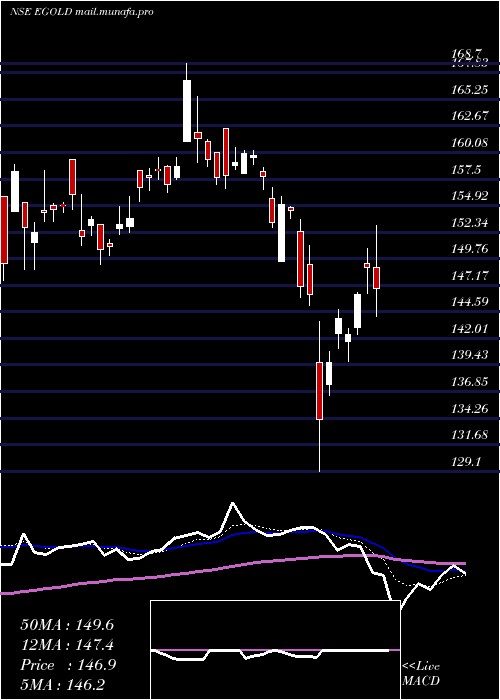Click the long red candlestick reaching the 129.1 low
500x700 pixels.
tap(320, 391)
